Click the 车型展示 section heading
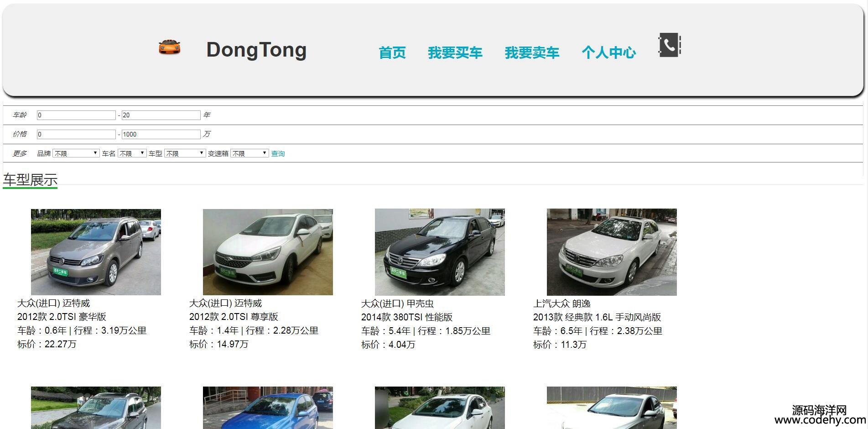This screenshot has width=868, height=429. click(x=30, y=179)
